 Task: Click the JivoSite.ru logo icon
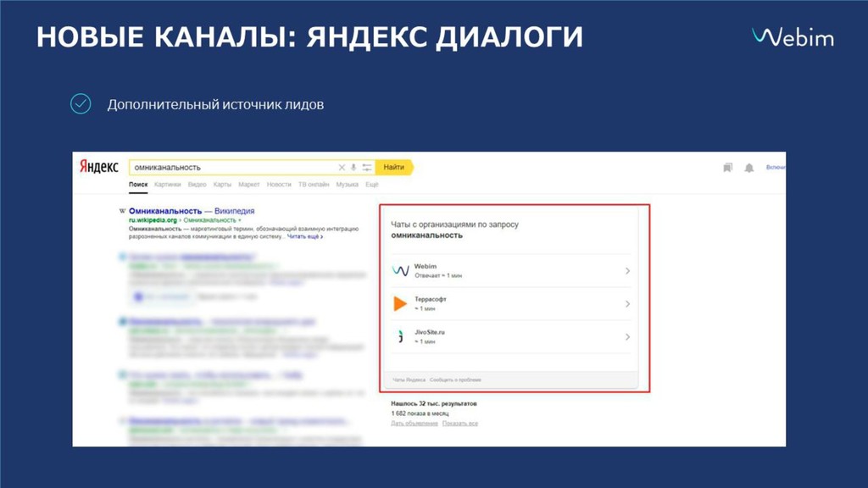[x=400, y=336]
